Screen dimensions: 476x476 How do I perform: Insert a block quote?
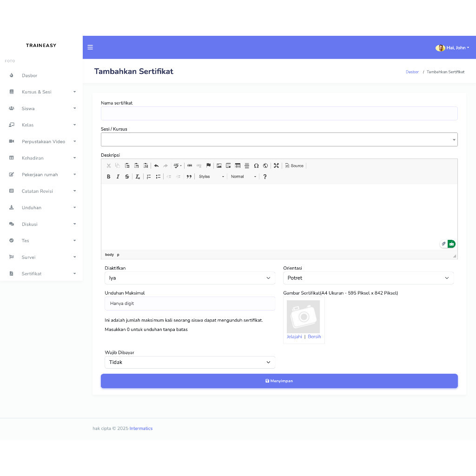[x=189, y=177]
